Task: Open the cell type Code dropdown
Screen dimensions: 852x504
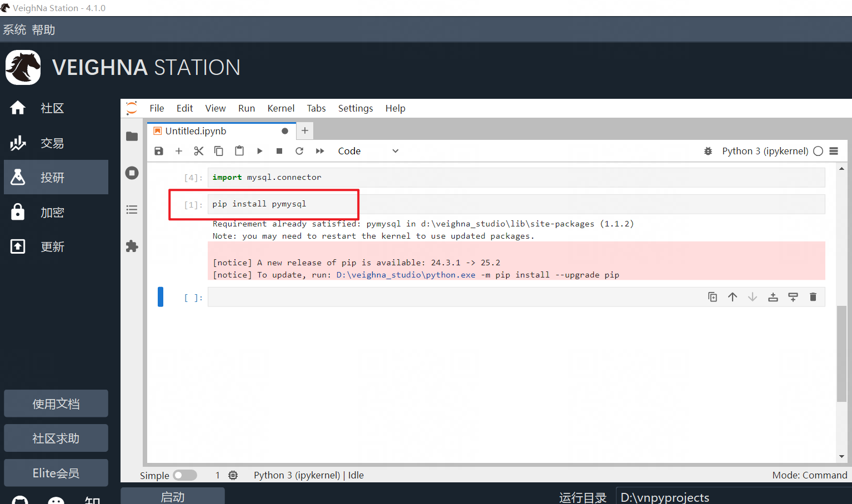Action: tap(368, 151)
